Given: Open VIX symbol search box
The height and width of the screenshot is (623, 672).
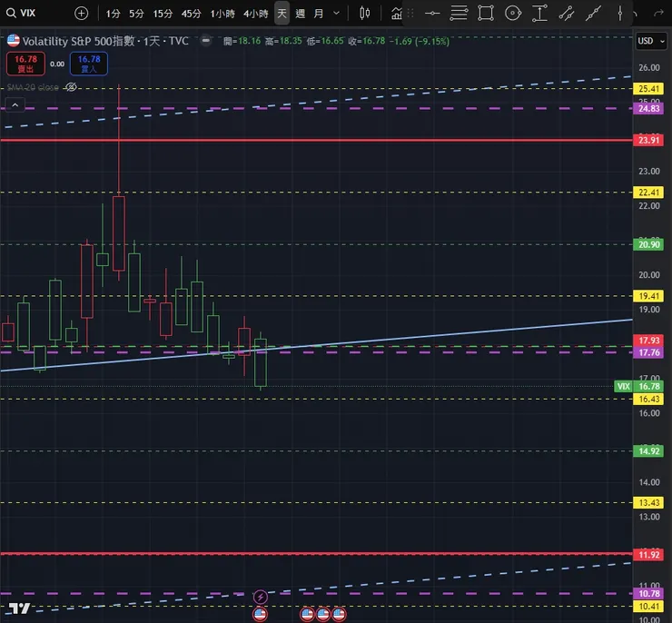Looking at the screenshot, I should pos(27,13).
